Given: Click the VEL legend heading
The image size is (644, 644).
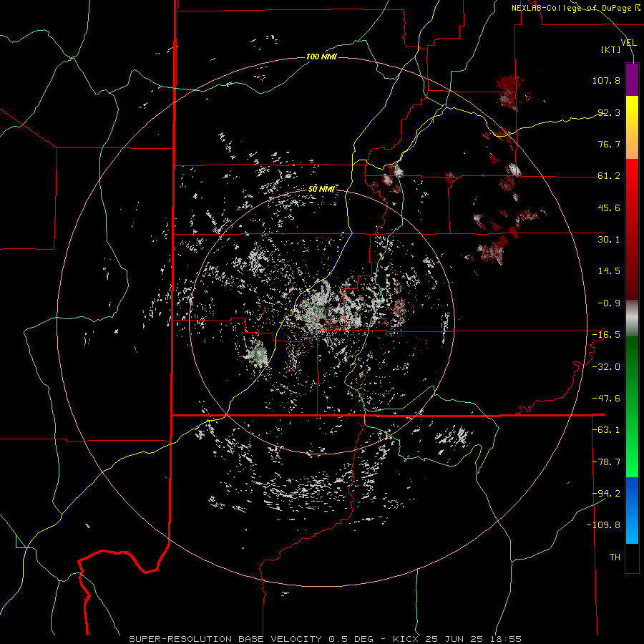Looking at the screenshot, I should pos(629,43).
